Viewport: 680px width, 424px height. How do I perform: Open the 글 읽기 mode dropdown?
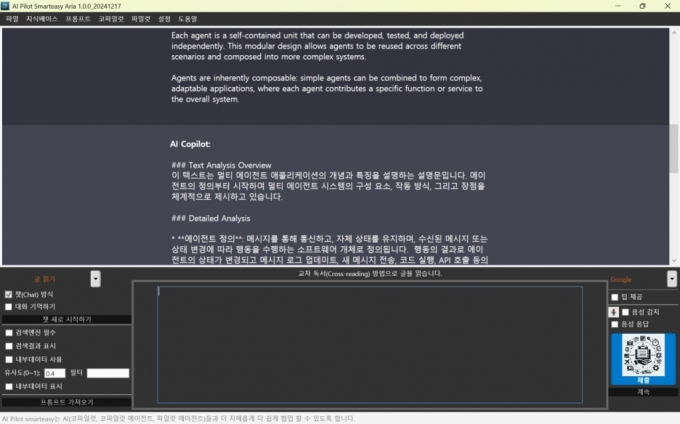96,279
